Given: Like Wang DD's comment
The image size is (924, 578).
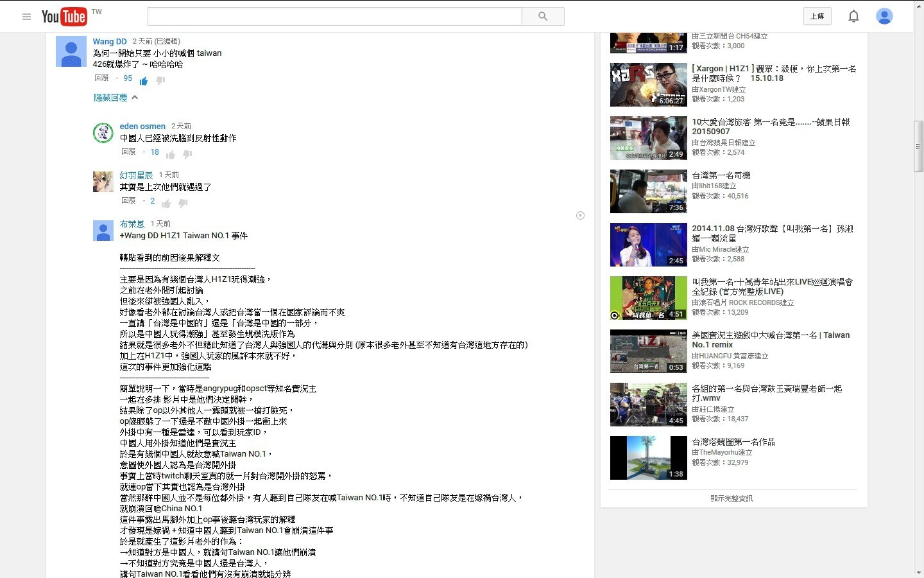Looking at the screenshot, I should (144, 80).
